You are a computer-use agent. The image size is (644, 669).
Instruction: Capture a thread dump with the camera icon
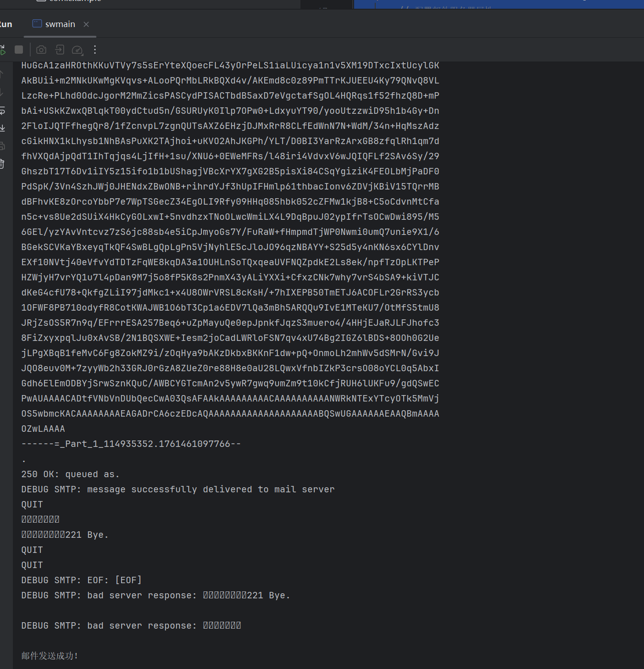[x=41, y=50]
